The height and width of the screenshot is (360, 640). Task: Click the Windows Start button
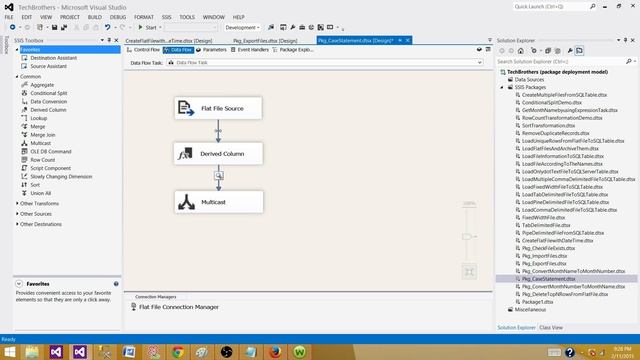coord(10,352)
